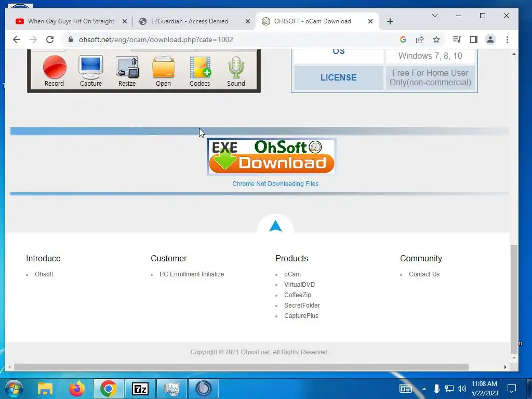Screen dimensions: 532x399
Task: Open the VirtualDVD product link
Action: click(x=300, y=285)
